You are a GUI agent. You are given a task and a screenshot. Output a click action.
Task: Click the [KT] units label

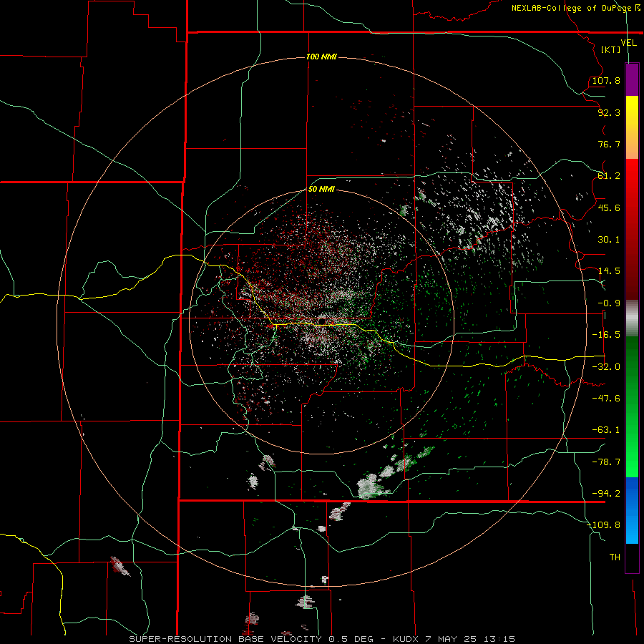click(x=611, y=49)
